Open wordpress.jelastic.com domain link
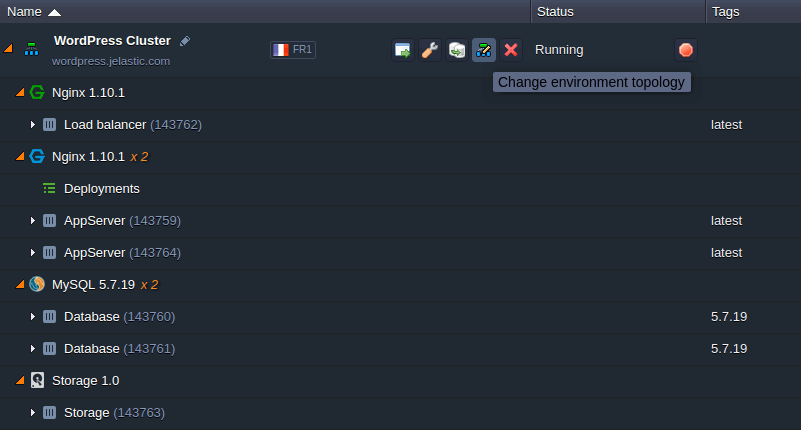The width and height of the screenshot is (801, 430). [111, 61]
